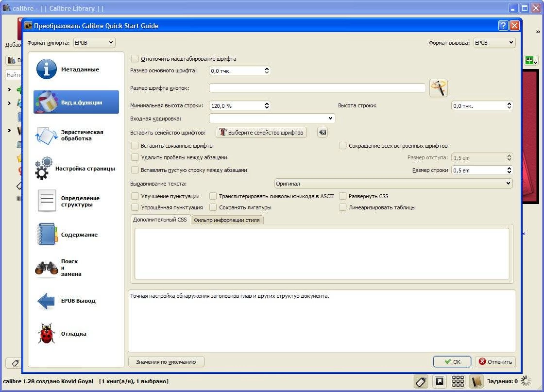544x392 pixels.
Task: Check Развернуть CSS option
Action: (x=342, y=196)
